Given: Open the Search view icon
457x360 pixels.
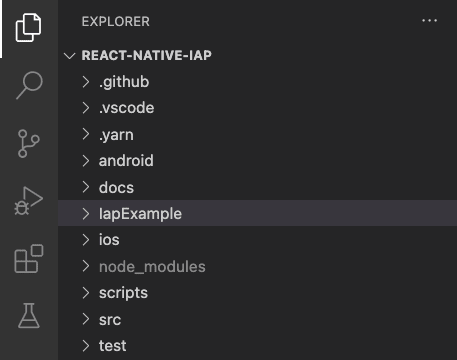Looking at the screenshot, I should pyautogui.click(x=29, y=85).
